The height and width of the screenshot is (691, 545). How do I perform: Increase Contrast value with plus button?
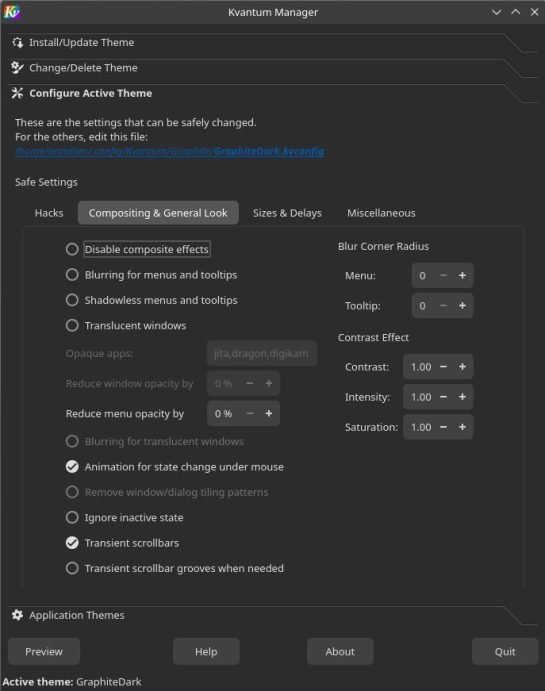coord(462,367)
